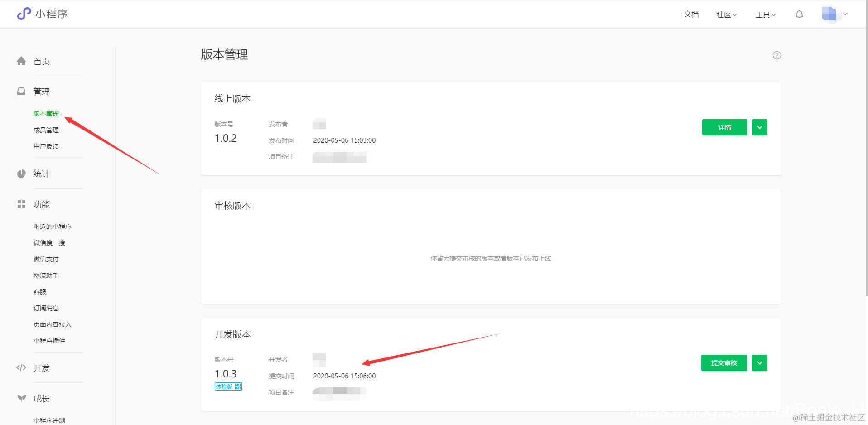Screen dimensions: 868x425
Task: Select 统计 in sidebar
Action: 42,174
